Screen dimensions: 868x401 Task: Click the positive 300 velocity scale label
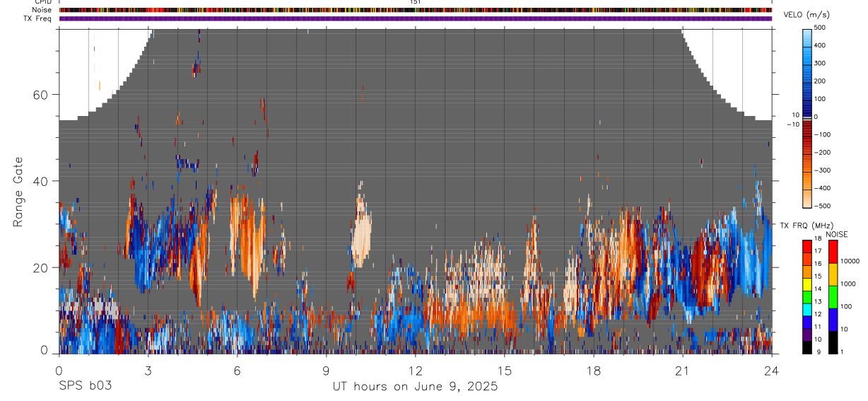pyautogui.click(x=820, y=63)
